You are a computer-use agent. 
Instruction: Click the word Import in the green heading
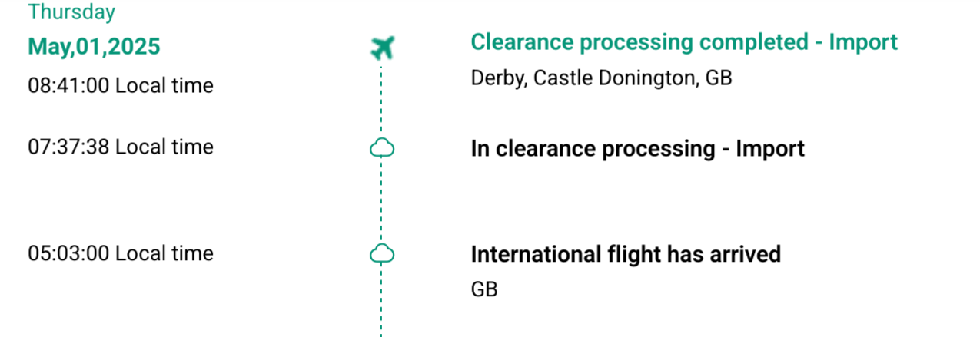[863, 42]
